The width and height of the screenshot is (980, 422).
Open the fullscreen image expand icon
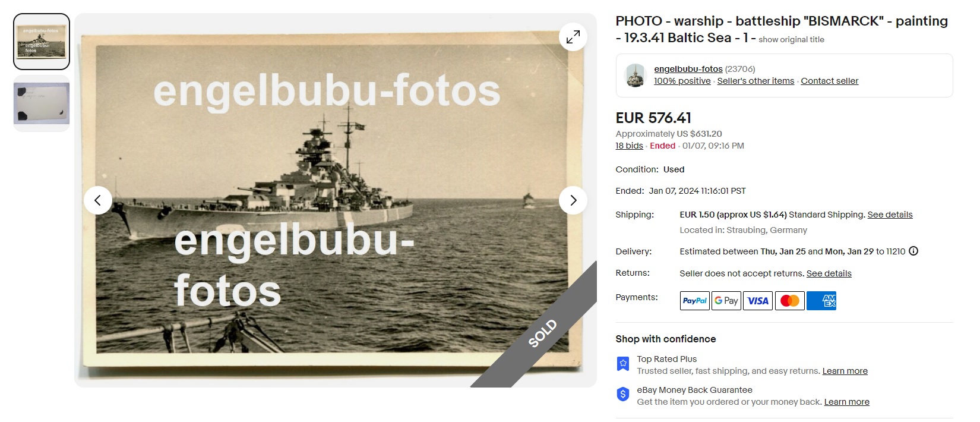click(573, 37)
